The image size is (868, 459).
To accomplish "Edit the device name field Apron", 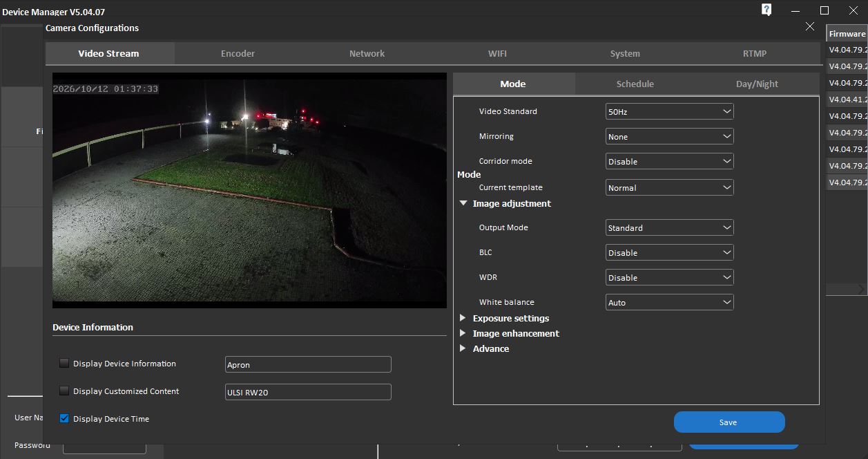I will tap(308, 364).
